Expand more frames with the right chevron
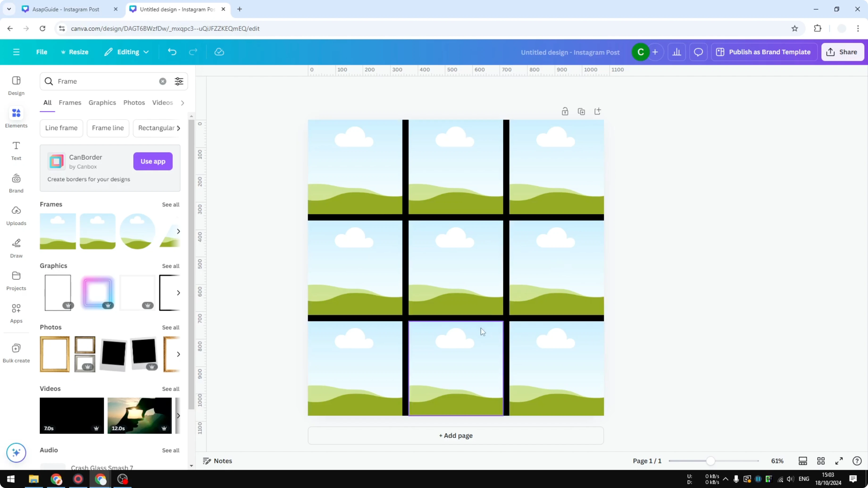The height and width of the screenshot is (488, 868). (178, 231)
